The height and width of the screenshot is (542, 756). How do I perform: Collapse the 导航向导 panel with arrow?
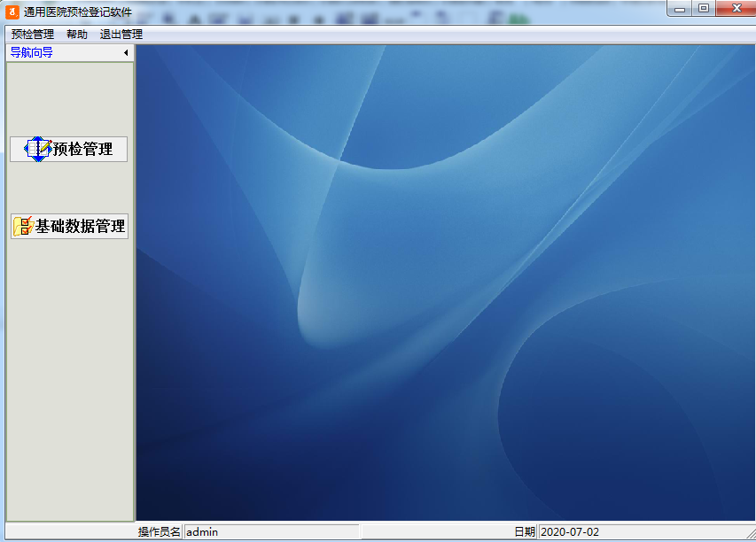click(x=126, y=53)
